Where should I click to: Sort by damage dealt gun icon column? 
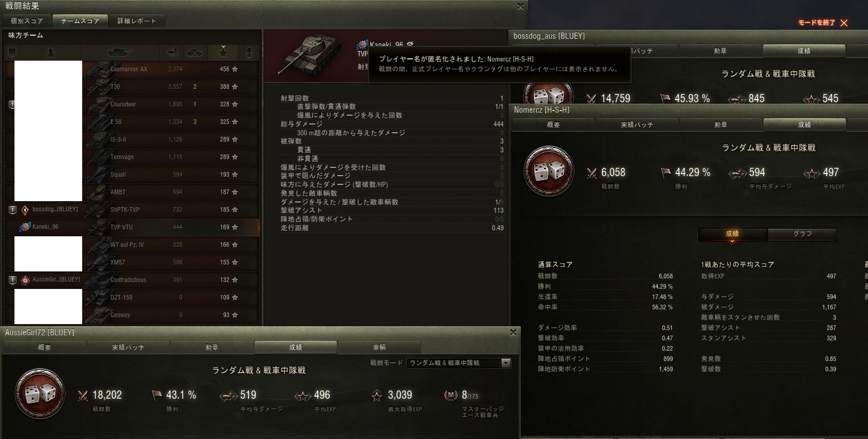pyautogui.click(x=172, y=53)
